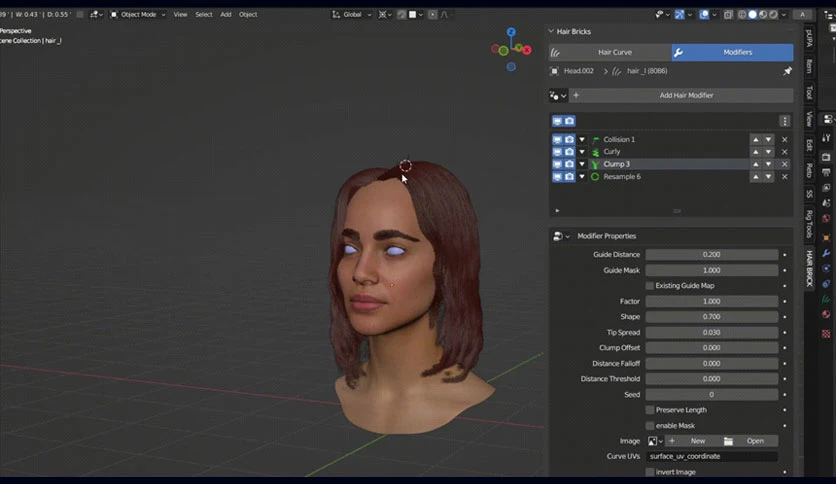Select solid viewport shading mode
The width and height of the screenshot is (836, 484).
(x=752, y=14)
